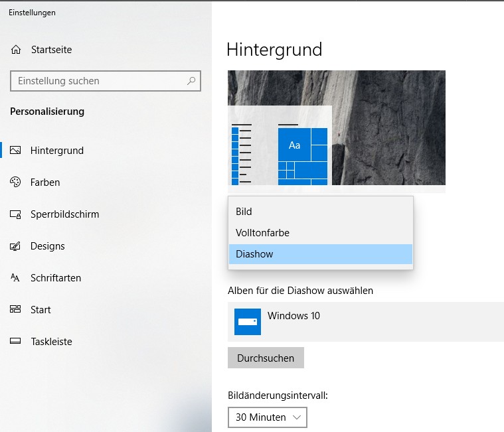Image resolution: width=504 pixels, height=432 pixels.
Task: Click the Durchsuchen button
Action: 266,358
